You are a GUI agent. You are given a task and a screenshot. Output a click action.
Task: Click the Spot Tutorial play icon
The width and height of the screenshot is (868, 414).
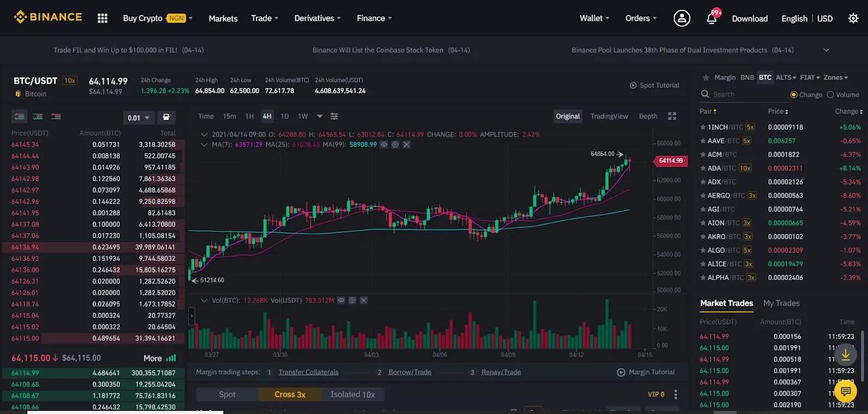click(633, 85)
